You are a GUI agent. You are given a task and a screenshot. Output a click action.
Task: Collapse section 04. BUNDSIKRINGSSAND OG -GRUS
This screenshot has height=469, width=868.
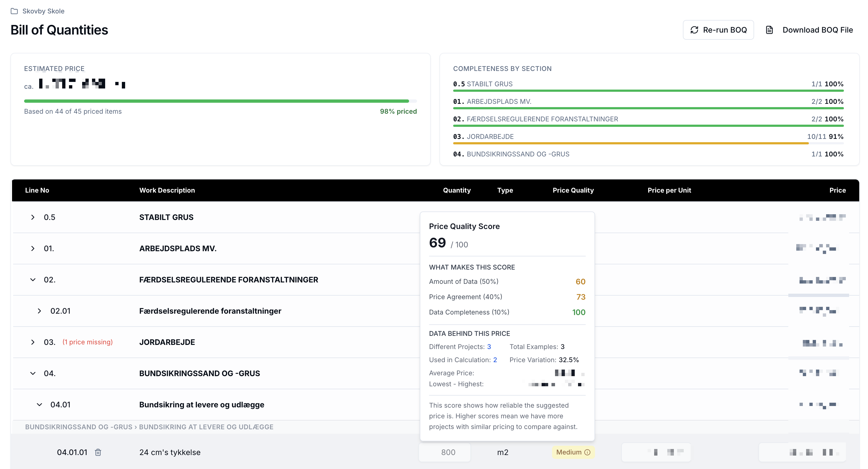point(33,373)
